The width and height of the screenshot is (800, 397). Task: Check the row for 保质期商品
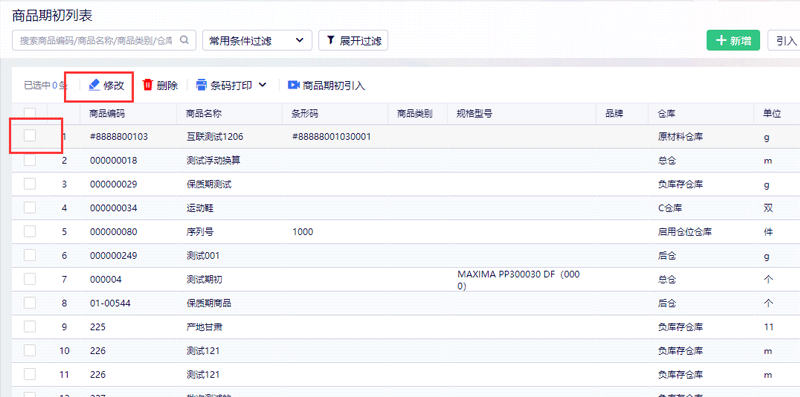30,303
